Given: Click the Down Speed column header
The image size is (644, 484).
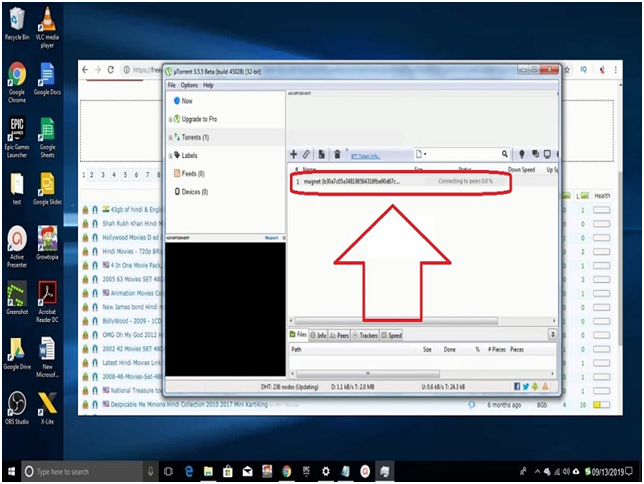Looking at the screenshot, I should (521, 169).
